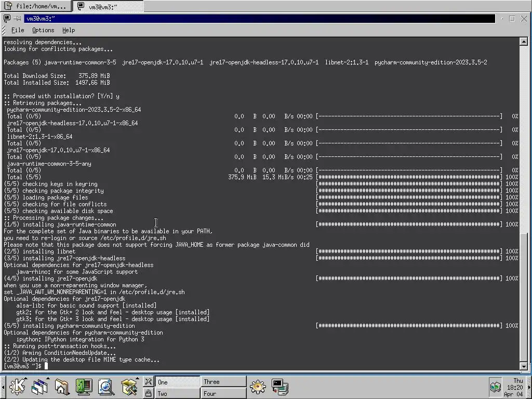
Task: Click 'java-rhino: for some JavaScript support' line
Action: pos(77,272)
